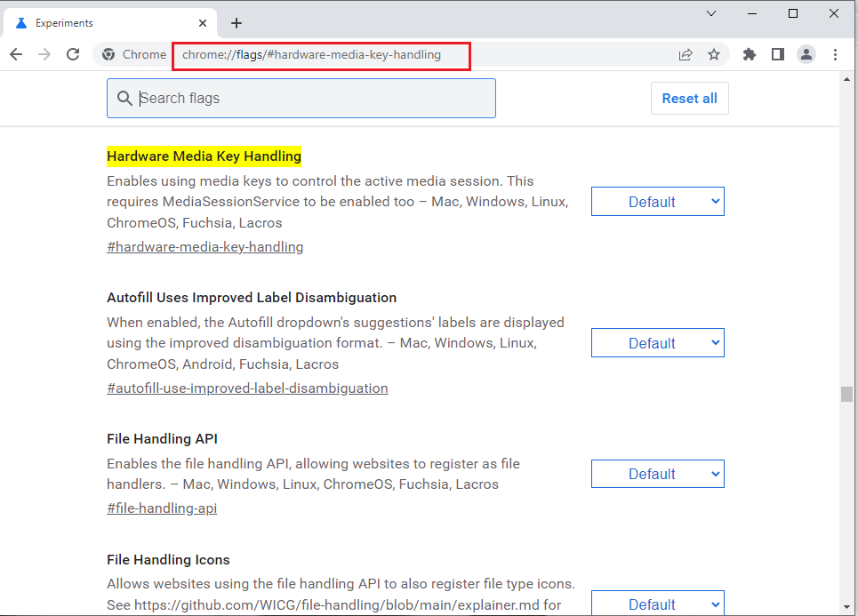This screenshot has height=616, width=858.
Task: Open the tab search chevron
Action: pyautogui.click(x=711, y=13)
